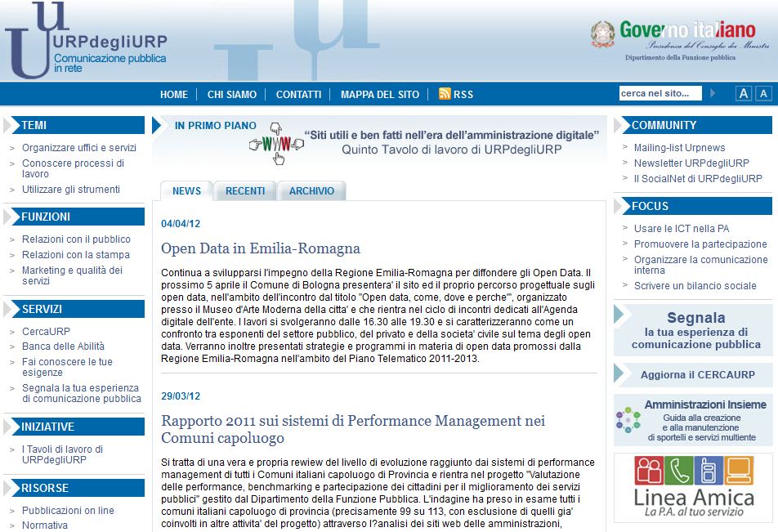Open 'Marketing e qualità dei servizi' link
This screenshot has height=532, width=778.
[x=72, y=275]
